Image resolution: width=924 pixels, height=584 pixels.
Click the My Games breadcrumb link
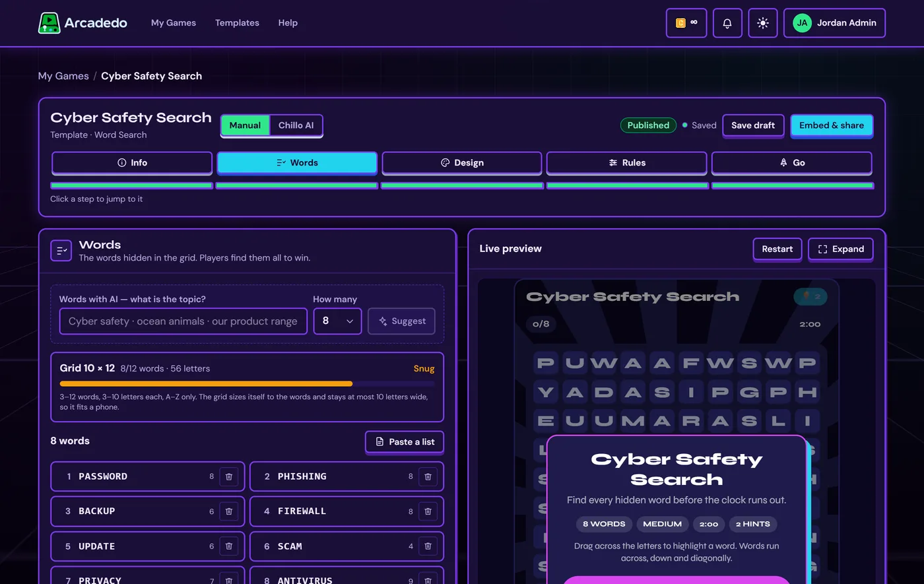pos(63,76)
